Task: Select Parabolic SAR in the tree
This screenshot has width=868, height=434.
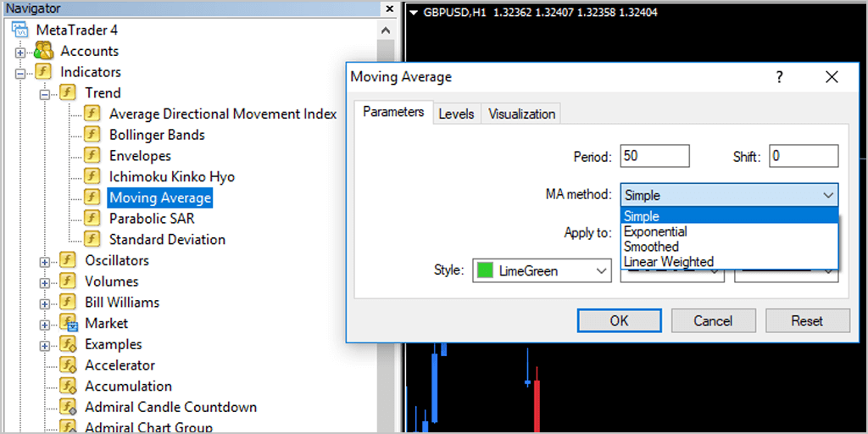Action: 153,219
